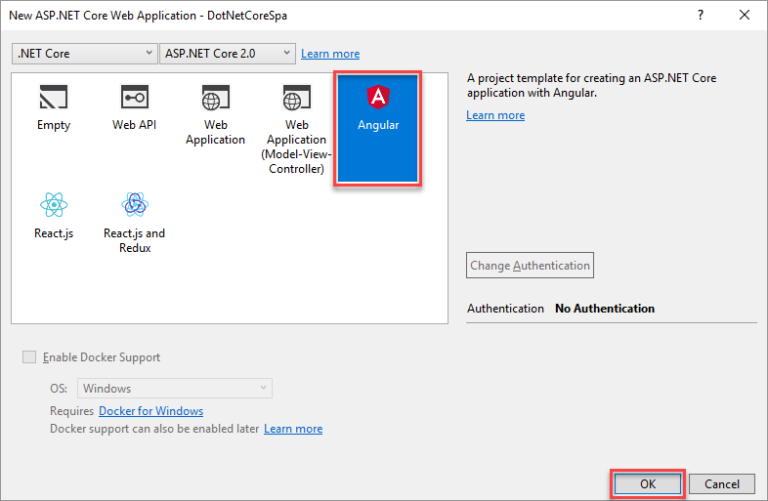Open the OS Windows dropdown
Viewport: 768px width, 501px height.
(x=174, y=388)
